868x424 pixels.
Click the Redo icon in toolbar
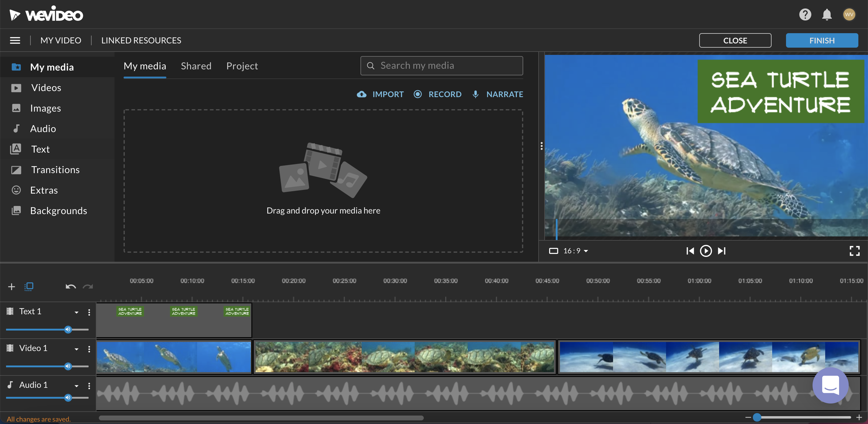87,286
